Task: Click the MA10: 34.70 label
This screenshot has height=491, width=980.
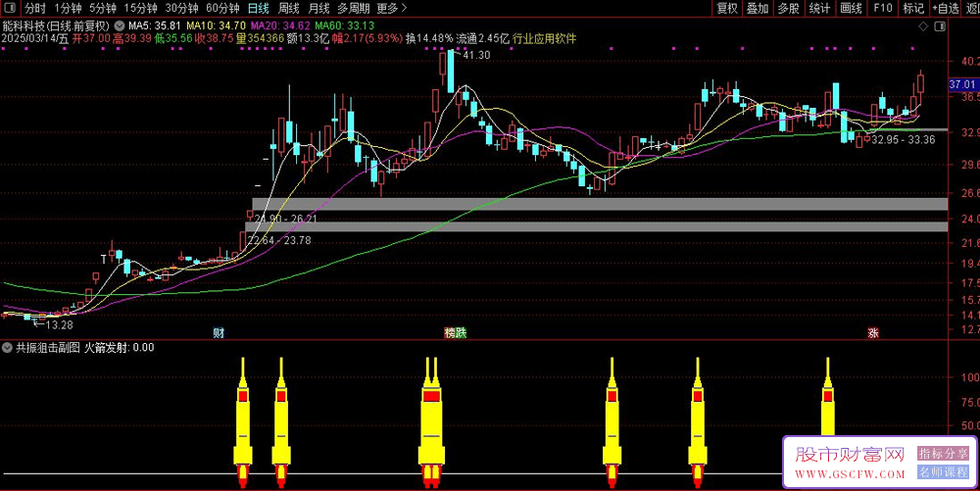Action: pyautogui.click(x=217, y=26)
